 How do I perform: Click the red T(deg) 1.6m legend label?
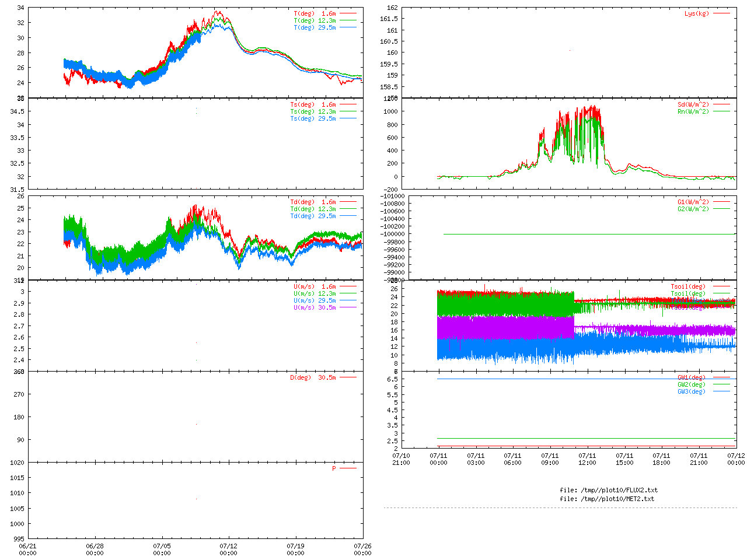tap(315, 13)
